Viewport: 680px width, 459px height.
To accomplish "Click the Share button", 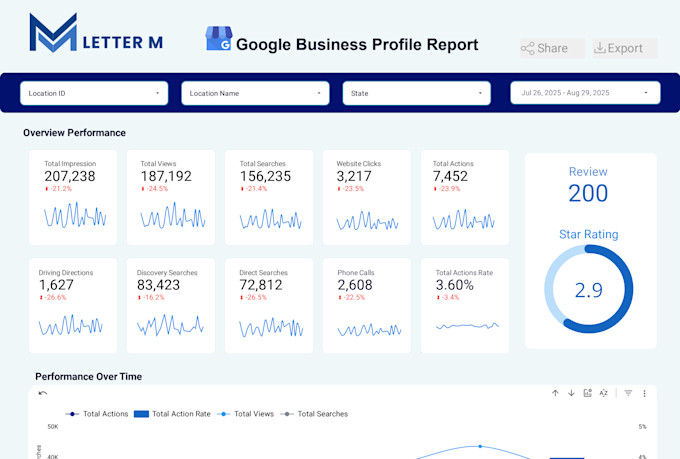I will pos(552,48).
